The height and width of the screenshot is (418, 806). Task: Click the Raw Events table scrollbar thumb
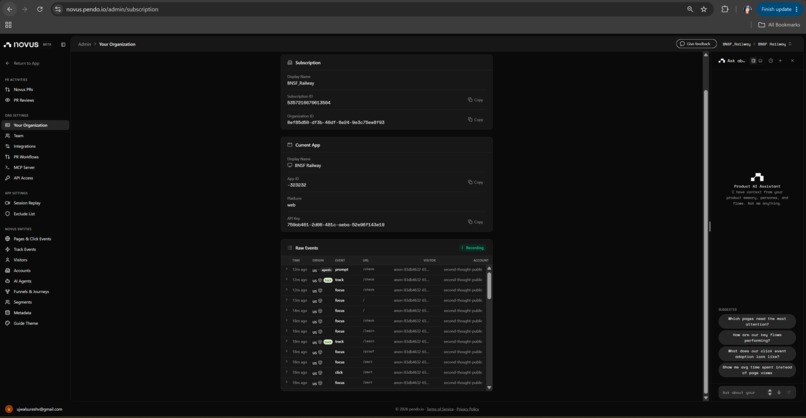(x=489, y=286)
